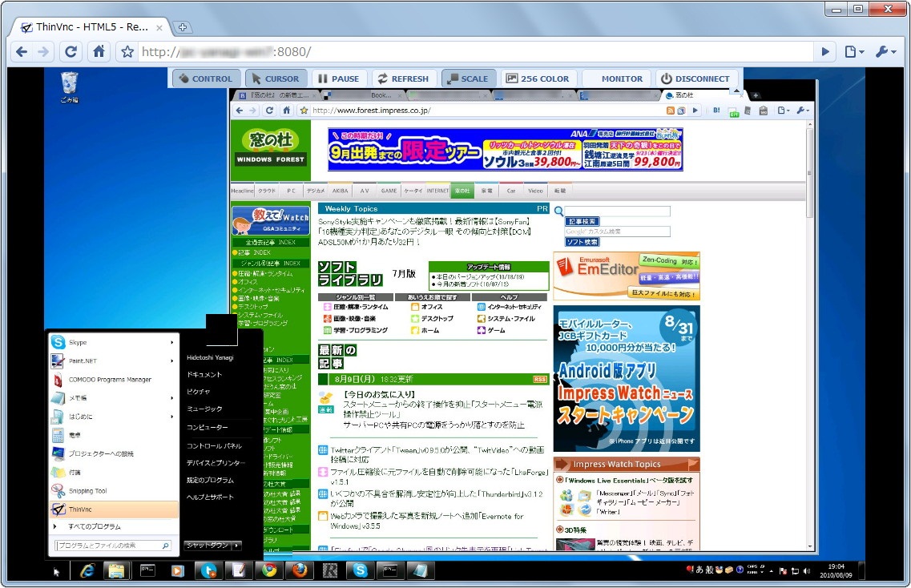Enable 256 COLOR mode
Screen dimensions: 911x588
pyautogui.click(x=538, y=78)
